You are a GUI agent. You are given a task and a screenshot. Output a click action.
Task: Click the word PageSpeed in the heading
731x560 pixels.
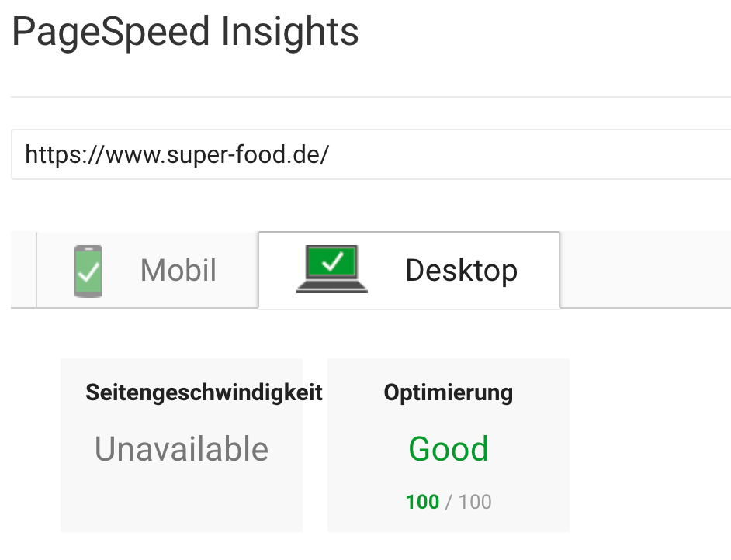pyautogui.click(x=111, y=33)
